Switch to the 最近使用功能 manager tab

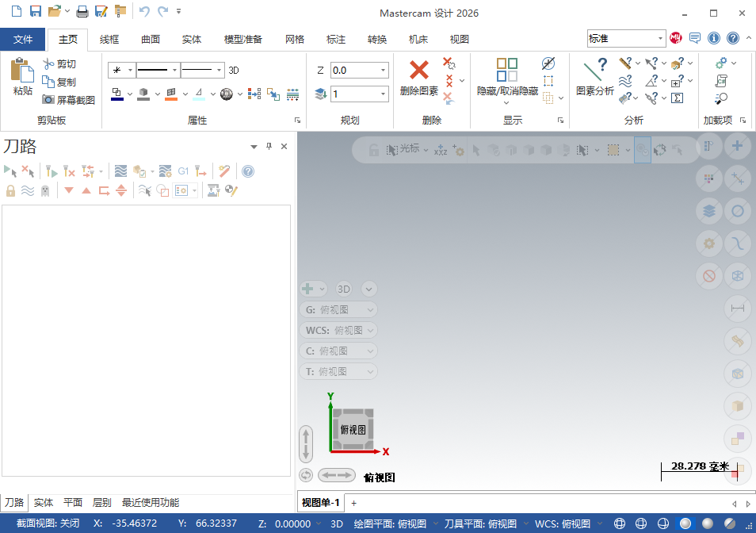pyautogui.click(x=151, y=503)
